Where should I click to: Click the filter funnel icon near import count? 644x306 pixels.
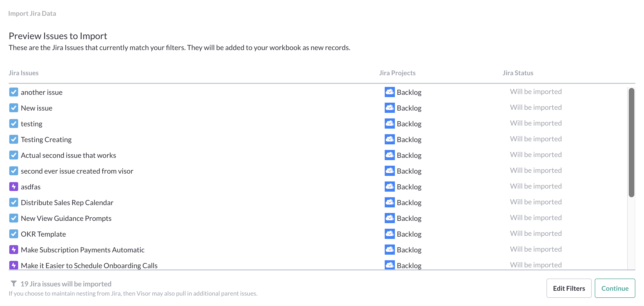click(14, 283)
